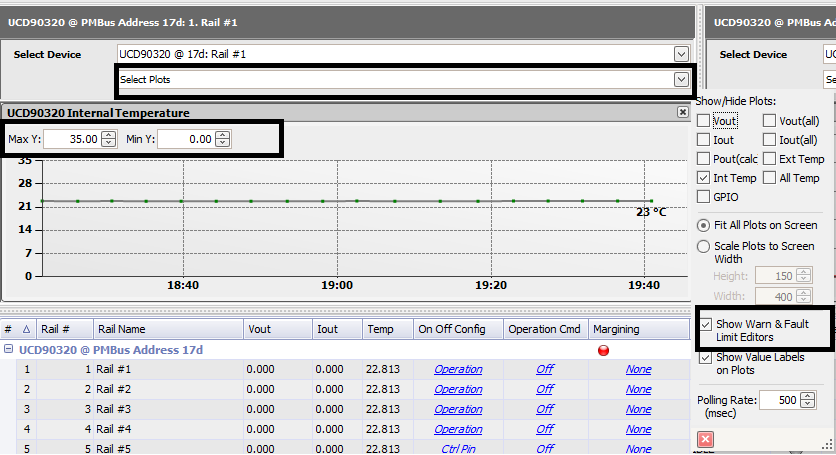The image size is (836, 455).
Task: Enable the Vout(all) plot checkbox
Action: tap(769, 121)
